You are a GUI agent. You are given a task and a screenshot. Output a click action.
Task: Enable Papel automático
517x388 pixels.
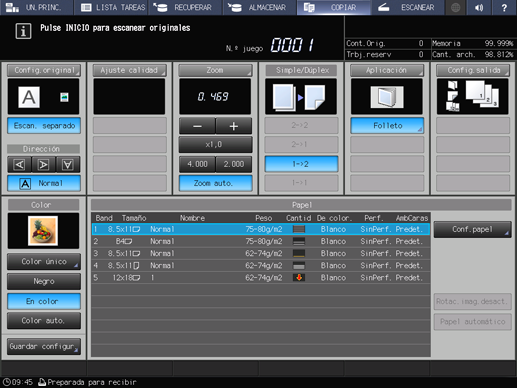pos(473,322)
